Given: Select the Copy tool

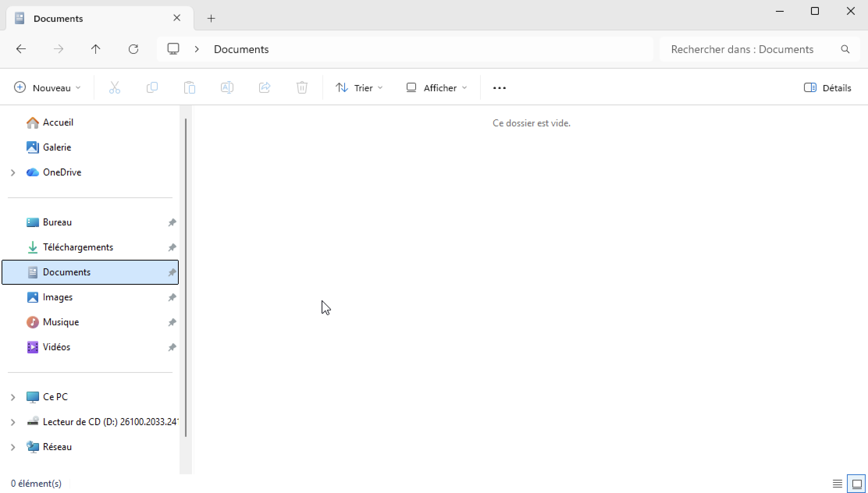Looking at the screenshot, I should [x=152, y=87].
